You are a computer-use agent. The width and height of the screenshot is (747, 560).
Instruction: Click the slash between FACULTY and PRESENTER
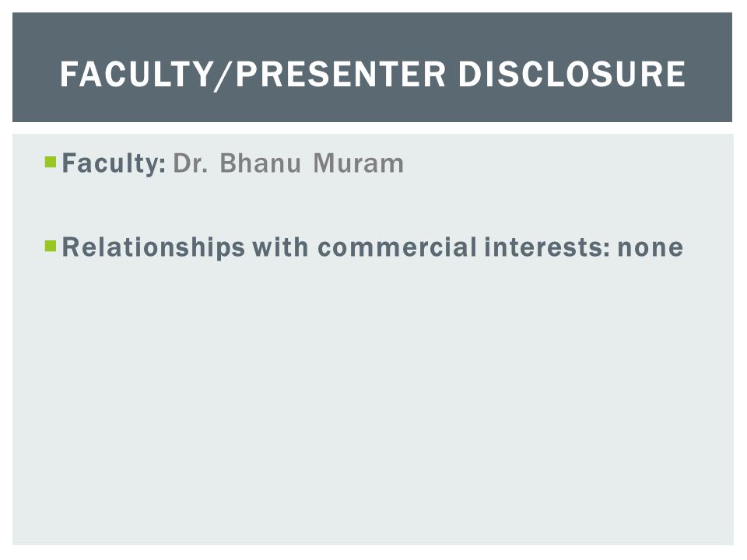click(224, 75)
